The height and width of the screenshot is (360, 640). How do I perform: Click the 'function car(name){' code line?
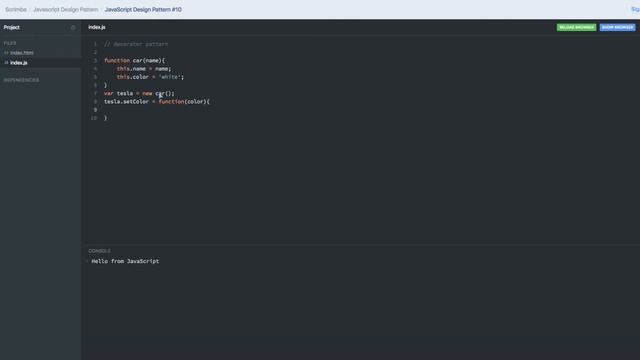[134, 60]
